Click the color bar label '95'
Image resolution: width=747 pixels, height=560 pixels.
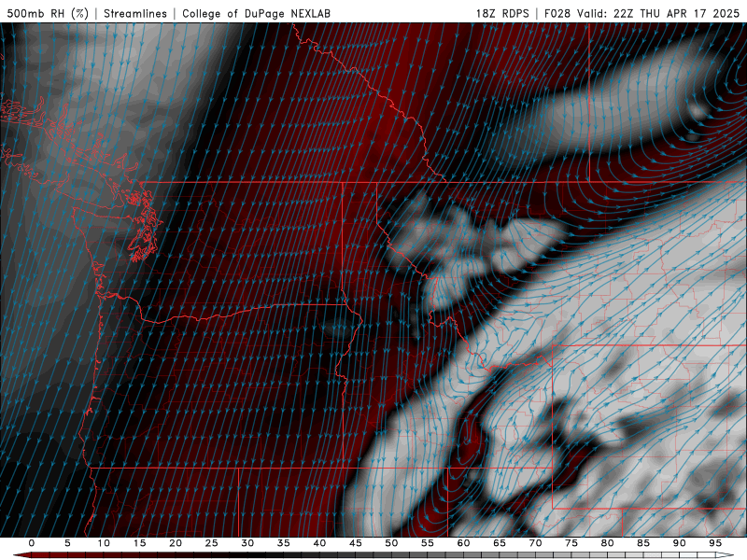click(715, 543)
